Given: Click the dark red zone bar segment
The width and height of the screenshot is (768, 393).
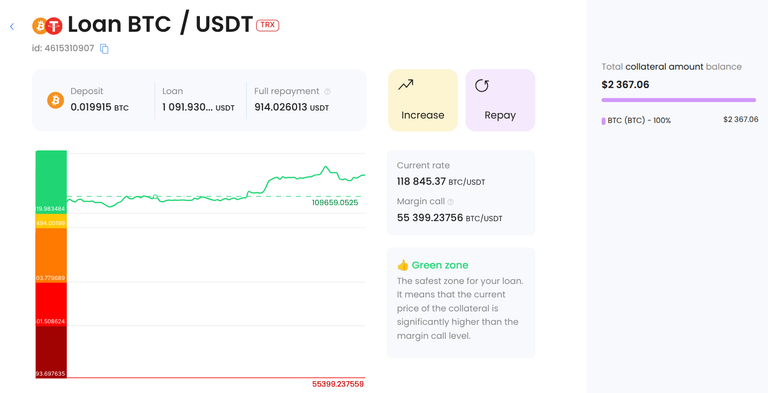Looking at the screenshot, I should pos(51,352).
